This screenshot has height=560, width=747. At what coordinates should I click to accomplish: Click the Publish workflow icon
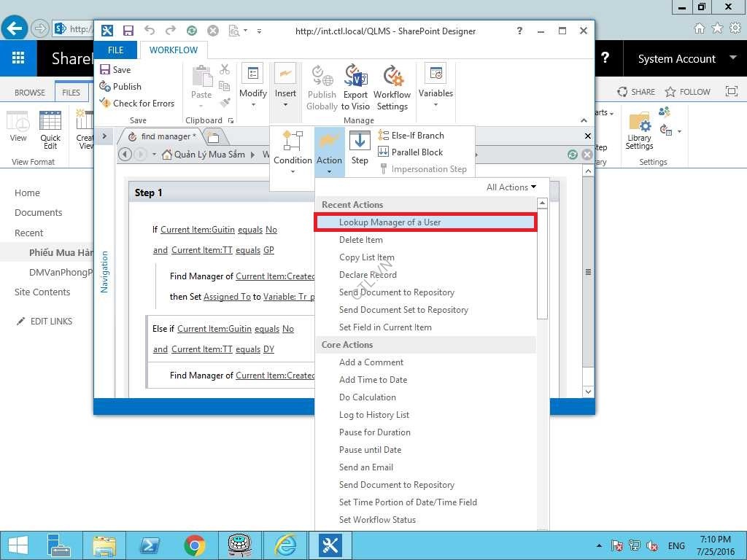coord(106,87)
